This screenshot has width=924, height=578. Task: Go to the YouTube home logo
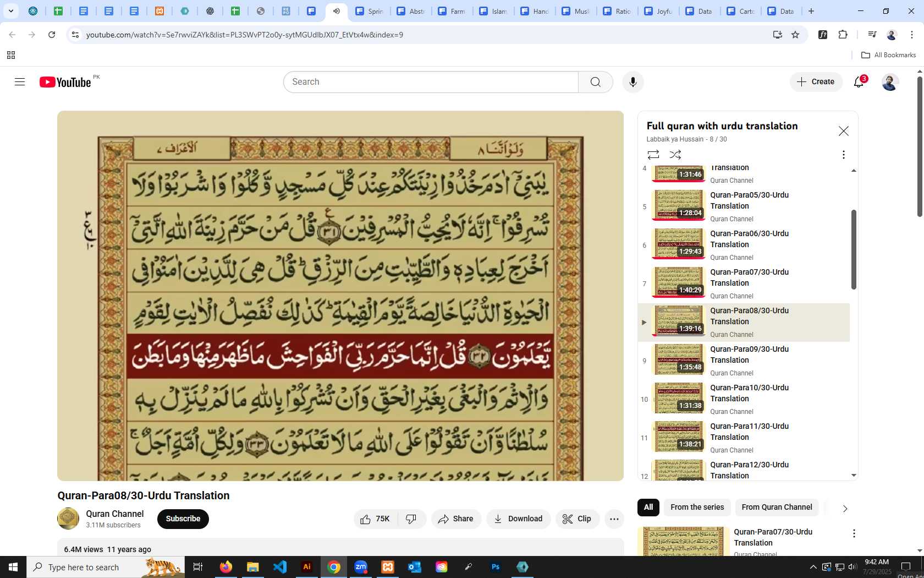[x=65, y=82]
